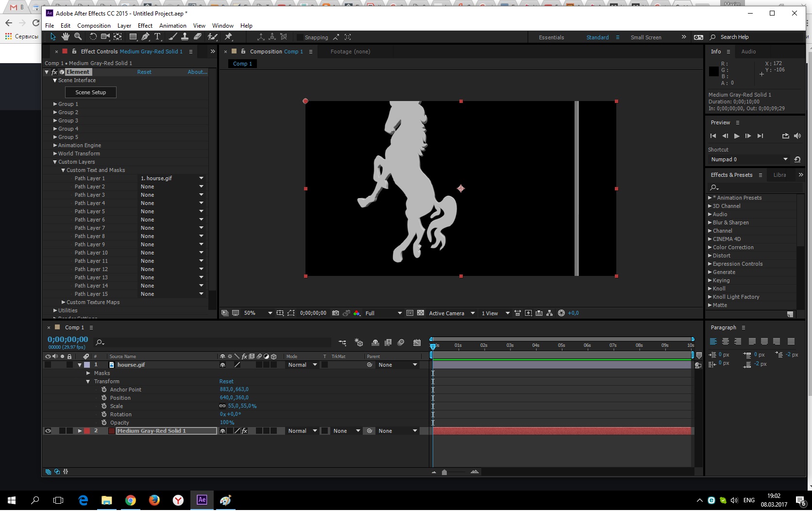Image resolution: width=812 pixels, height=511 pixels.
Task: Expand Group 1 in Element effect
Action: pos(55,104)
